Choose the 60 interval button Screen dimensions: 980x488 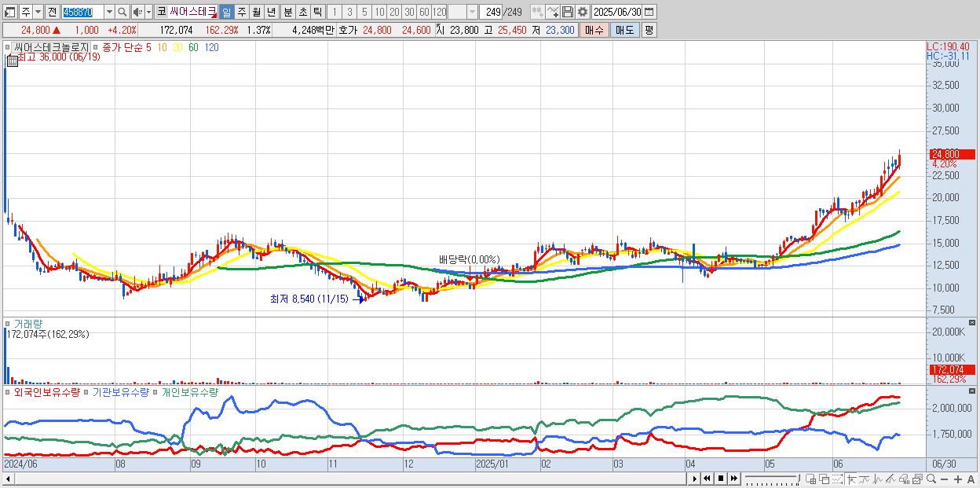(424, 12)
